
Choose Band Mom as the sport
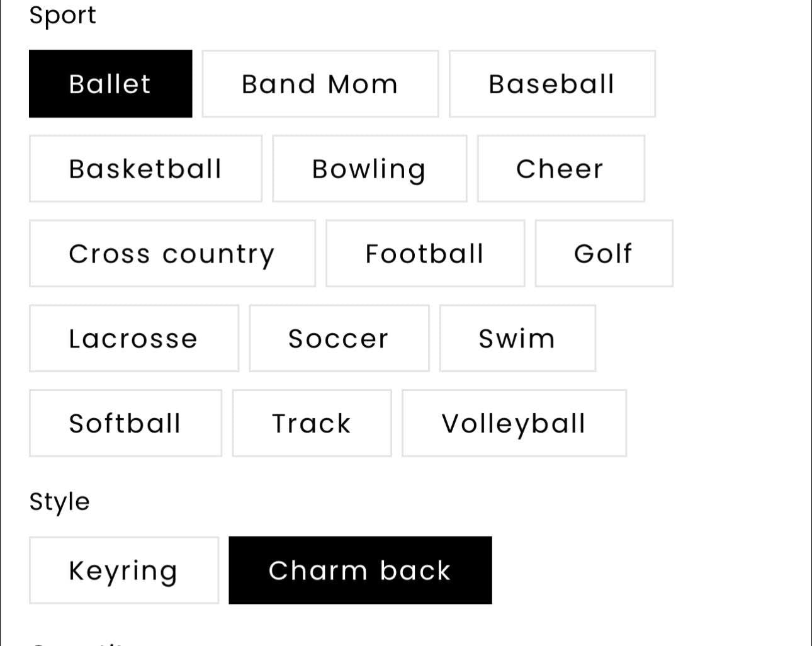tap(320, 84)
